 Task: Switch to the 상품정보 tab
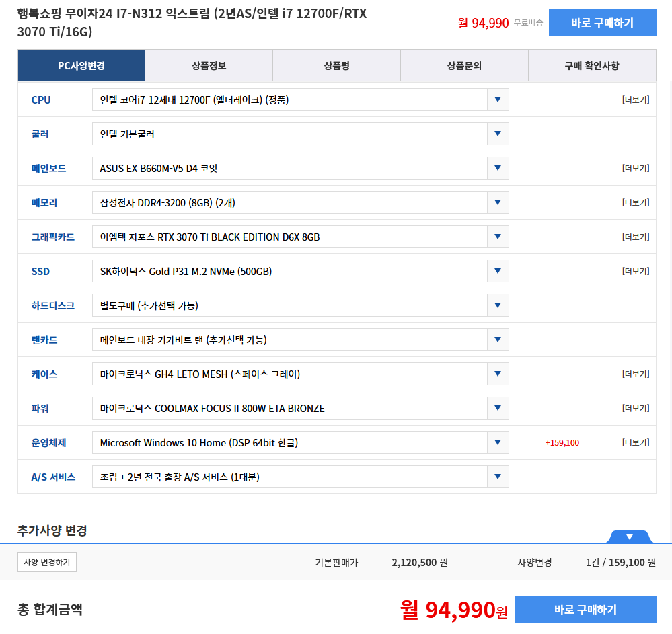click(x=209, y=65)
